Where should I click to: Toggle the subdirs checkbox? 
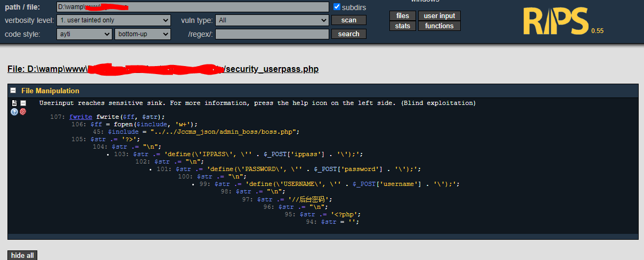click(337, 7)
